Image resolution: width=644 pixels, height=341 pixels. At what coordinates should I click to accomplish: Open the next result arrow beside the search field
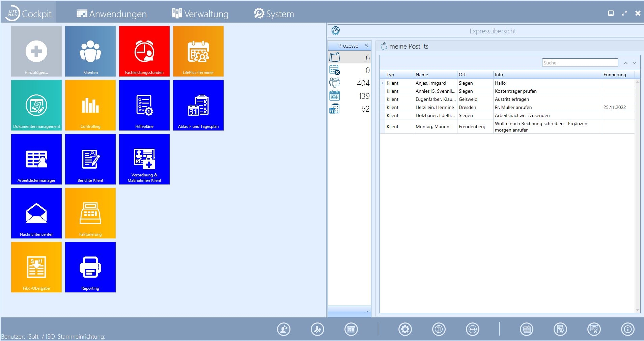point(635,63)
